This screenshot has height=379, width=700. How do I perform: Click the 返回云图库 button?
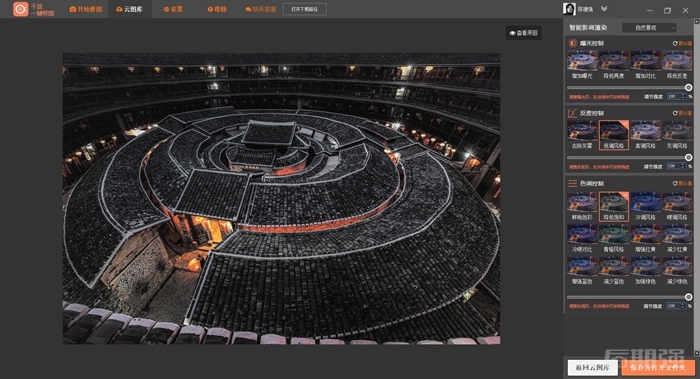point(592,367)
